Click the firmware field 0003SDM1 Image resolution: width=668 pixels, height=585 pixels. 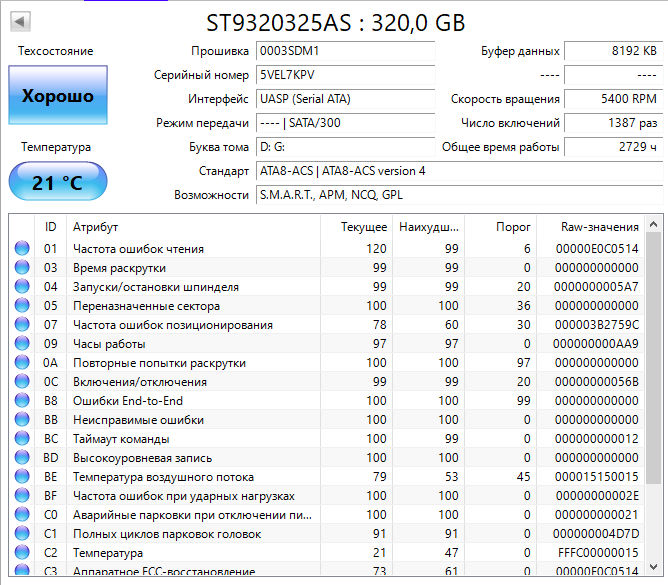[x=344, y=51]
